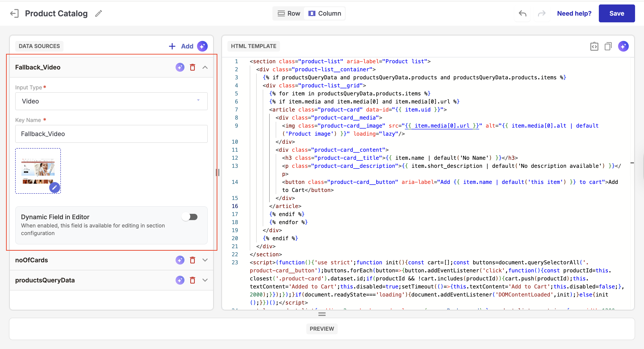Delete the noOfCards data source

click(192, 260)
